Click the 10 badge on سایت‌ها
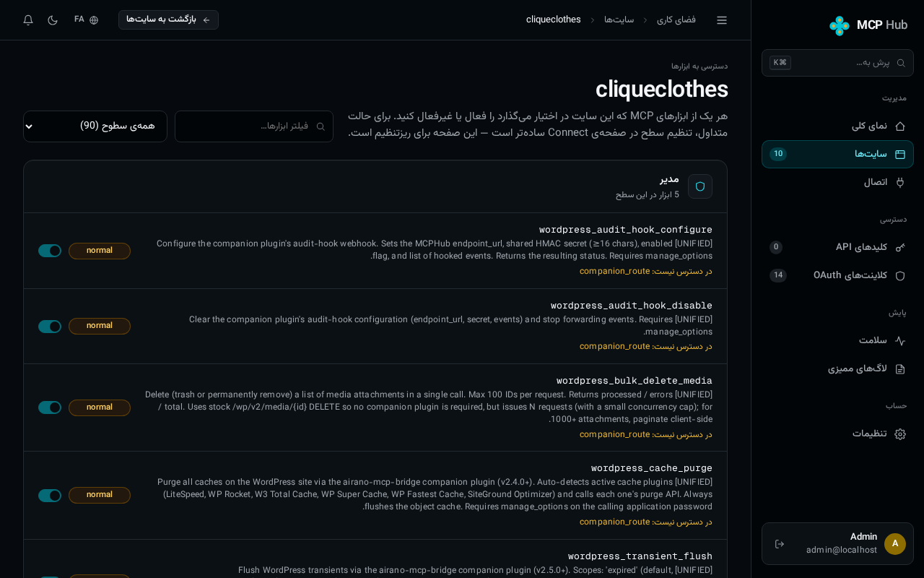This screenshot has height=578, width=924. [x=778, y=154]
